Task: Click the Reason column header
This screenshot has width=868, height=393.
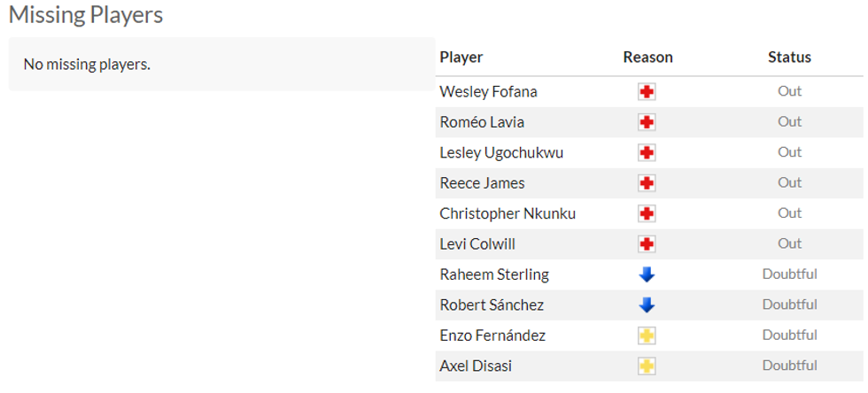Action: [x=647, y=58]
